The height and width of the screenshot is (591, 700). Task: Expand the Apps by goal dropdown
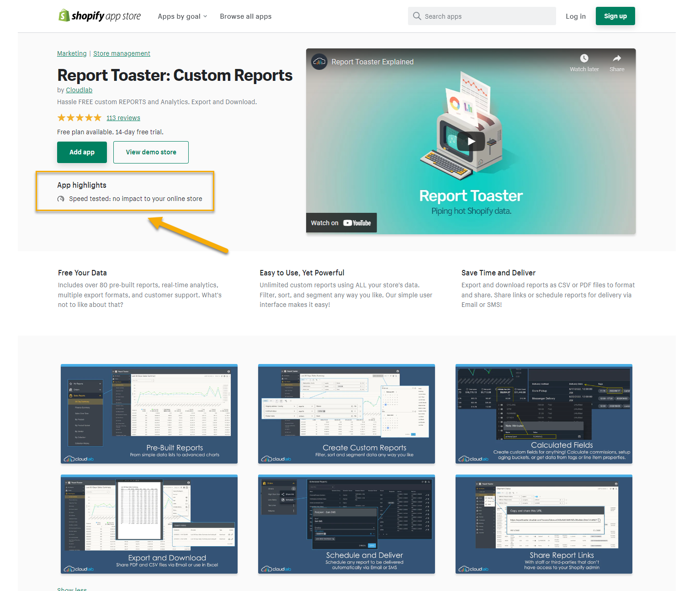click(182, 16)
